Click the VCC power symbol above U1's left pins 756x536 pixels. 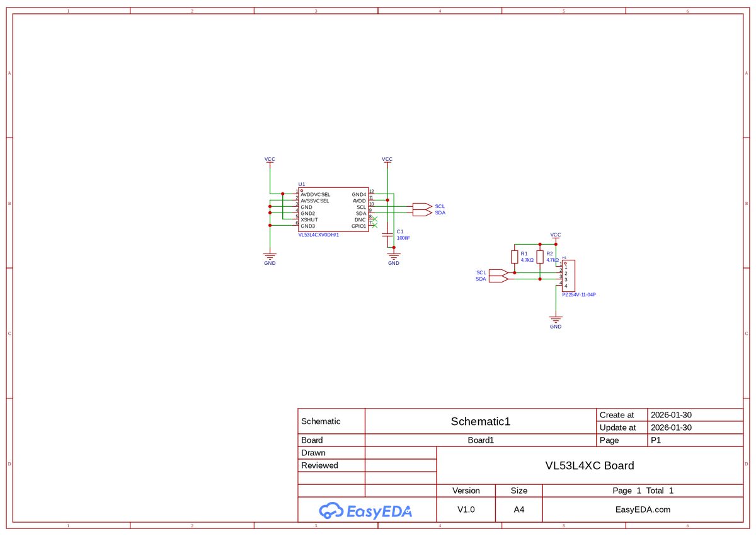[270, 161]
